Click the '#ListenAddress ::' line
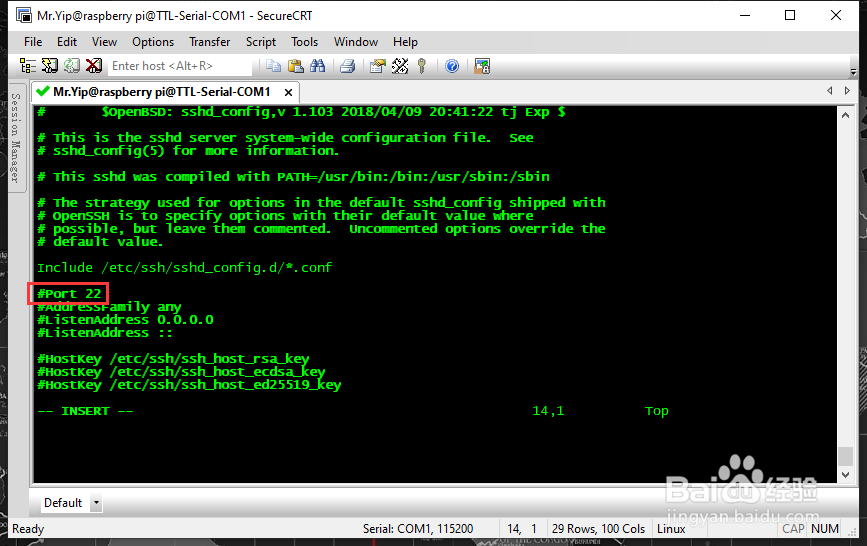The height and width of the screenshot is (546, 867). [x=105, y=333]
